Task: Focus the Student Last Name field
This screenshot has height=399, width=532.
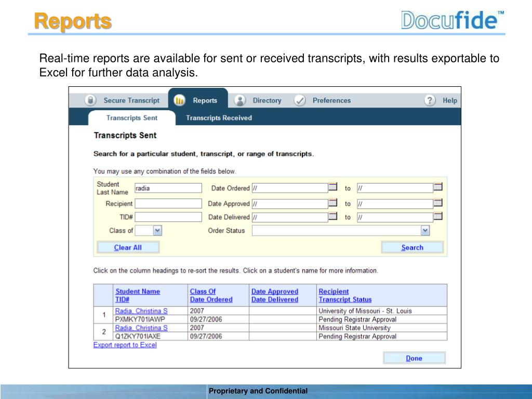Action: 168,188
